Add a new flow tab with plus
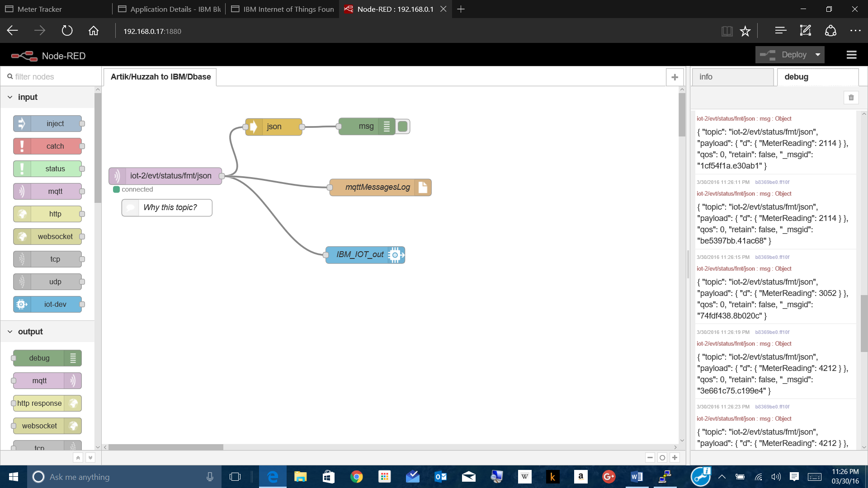Image resolution: width=868 pixels, height=488 pixels. 675,77
